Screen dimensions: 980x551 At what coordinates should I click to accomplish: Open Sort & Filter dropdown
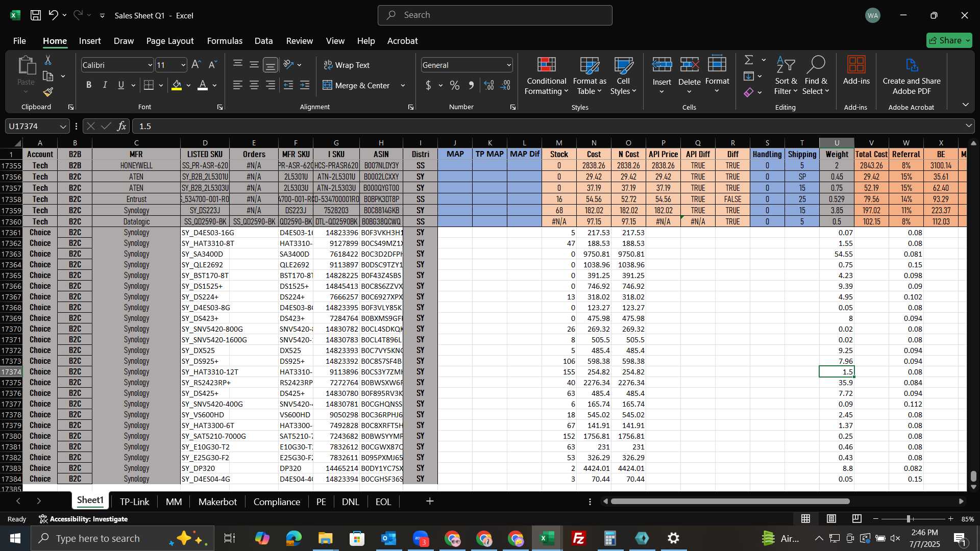786,76
